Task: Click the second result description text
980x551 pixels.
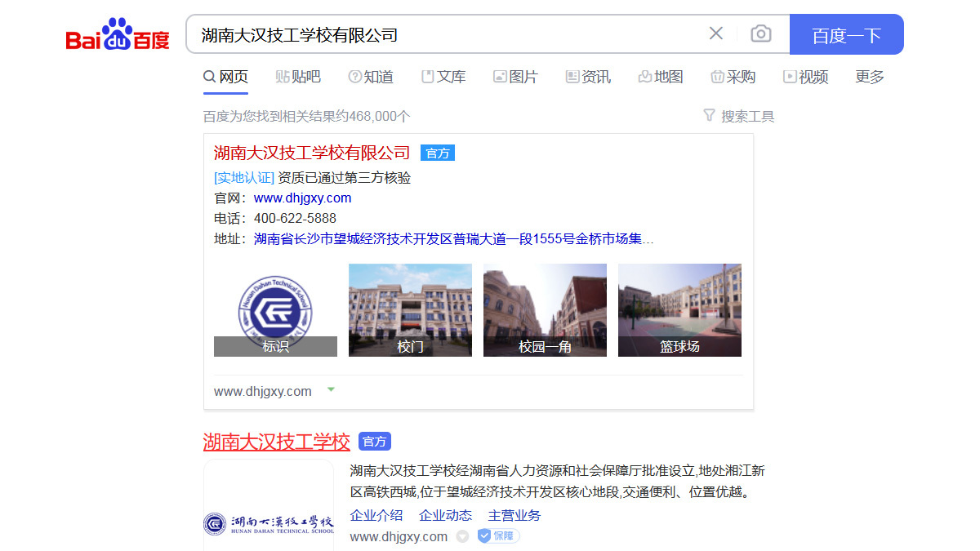Action: click(x=558, y=482)
